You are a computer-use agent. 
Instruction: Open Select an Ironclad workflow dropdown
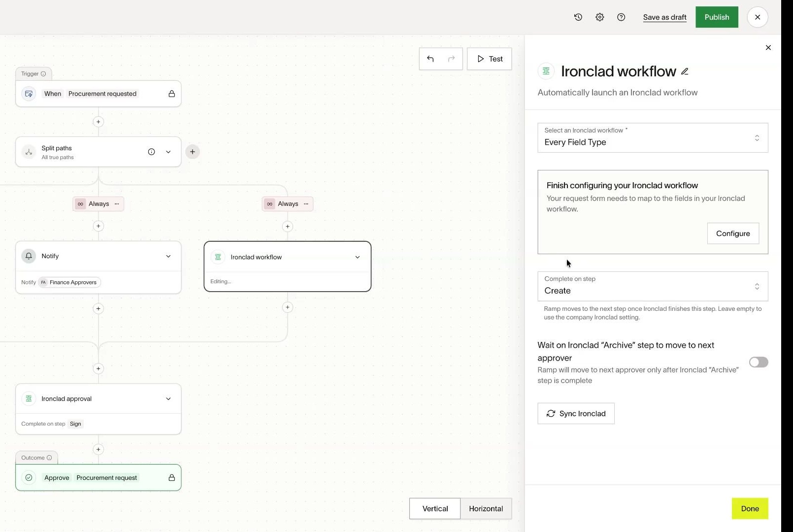[653, 137]
